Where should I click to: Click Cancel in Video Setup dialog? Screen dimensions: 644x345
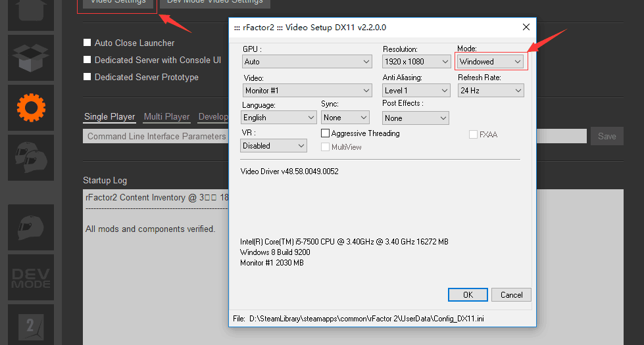point(511,294)
